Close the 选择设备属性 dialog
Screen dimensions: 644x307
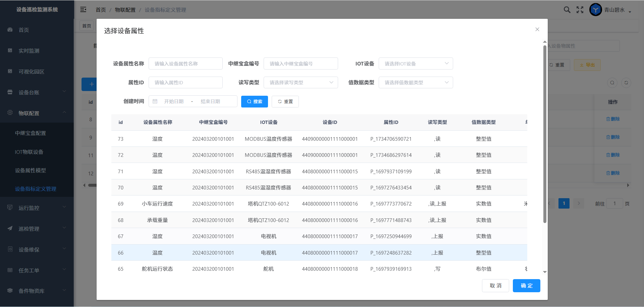tap(537, 30)
